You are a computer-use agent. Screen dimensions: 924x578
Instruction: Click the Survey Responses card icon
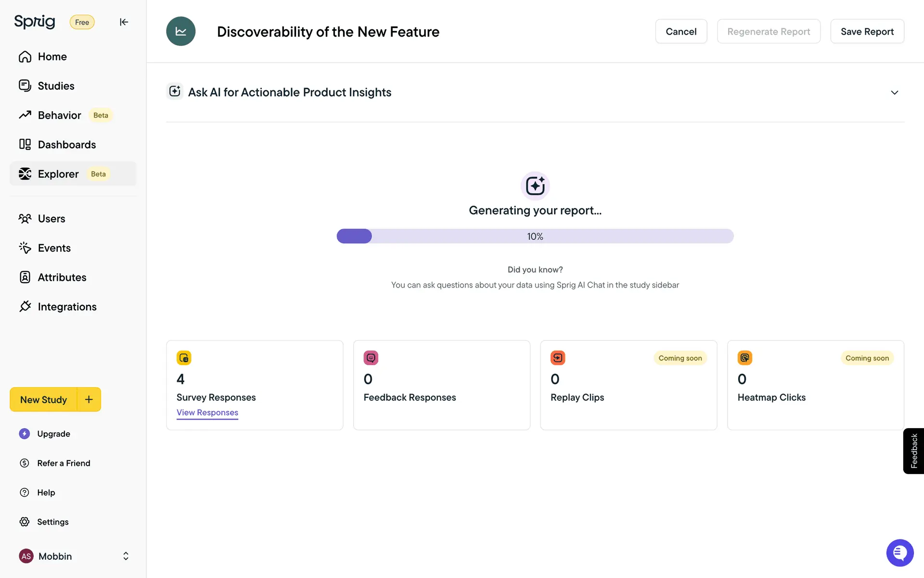(184, 358)
